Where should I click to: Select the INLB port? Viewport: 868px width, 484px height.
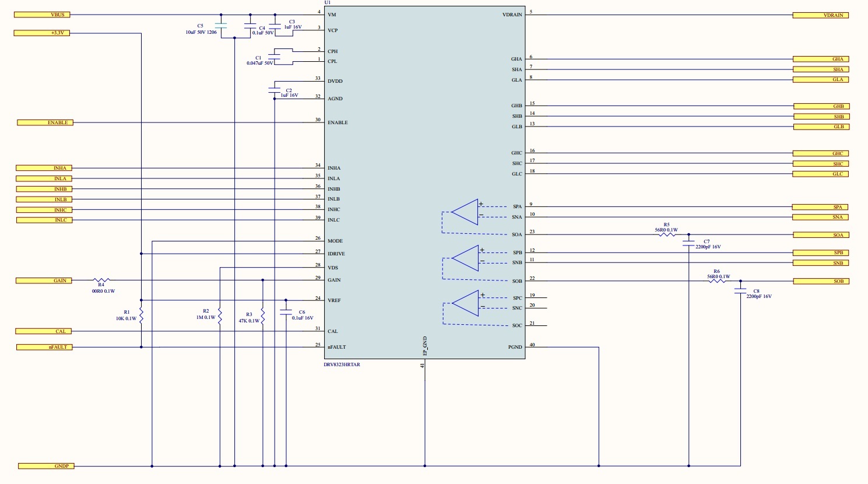(x=44, y=199)
